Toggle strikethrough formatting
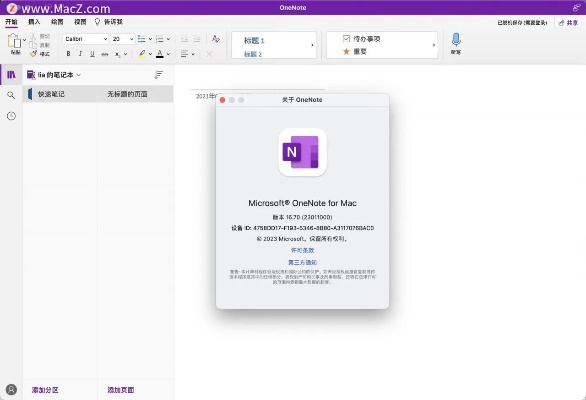Viewport: 586px width, 400px height. tap(105, 54)
